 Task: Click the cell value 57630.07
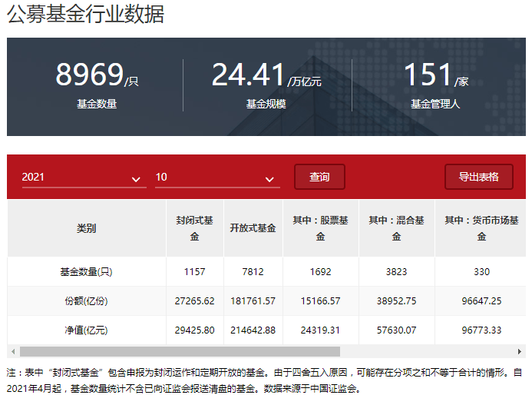[397, 330]
